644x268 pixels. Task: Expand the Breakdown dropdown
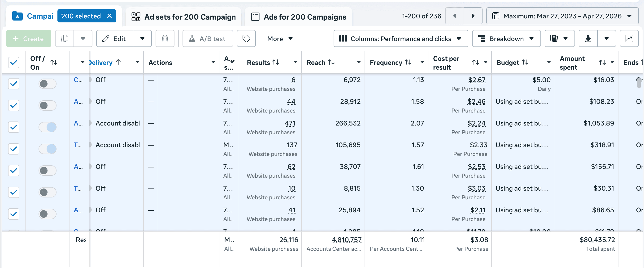tap(506, 38)
